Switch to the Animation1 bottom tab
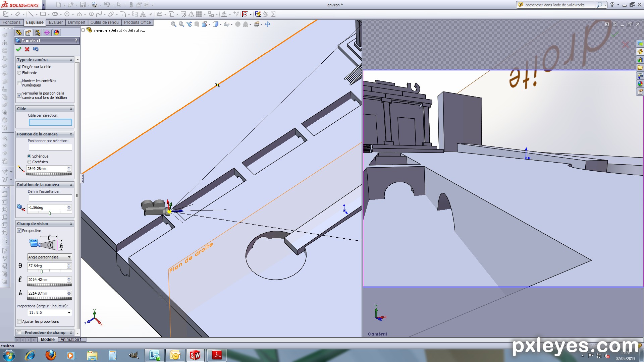 tap(71, 340)
